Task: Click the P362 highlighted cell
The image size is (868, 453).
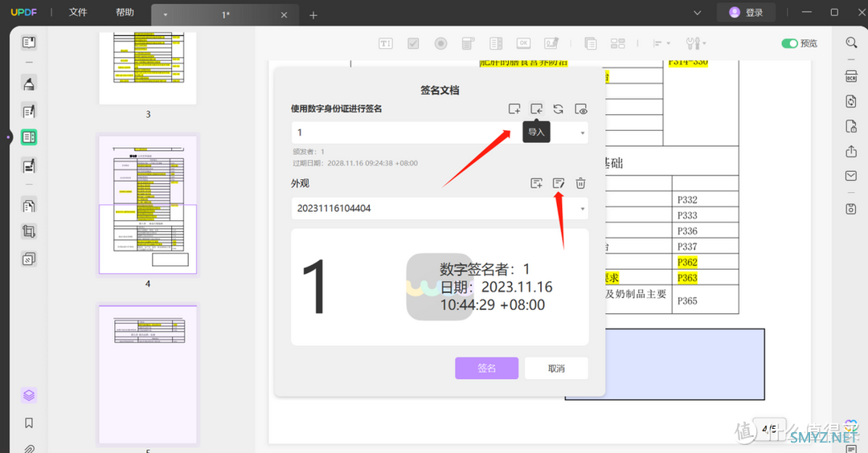Action: pos(687,262)
